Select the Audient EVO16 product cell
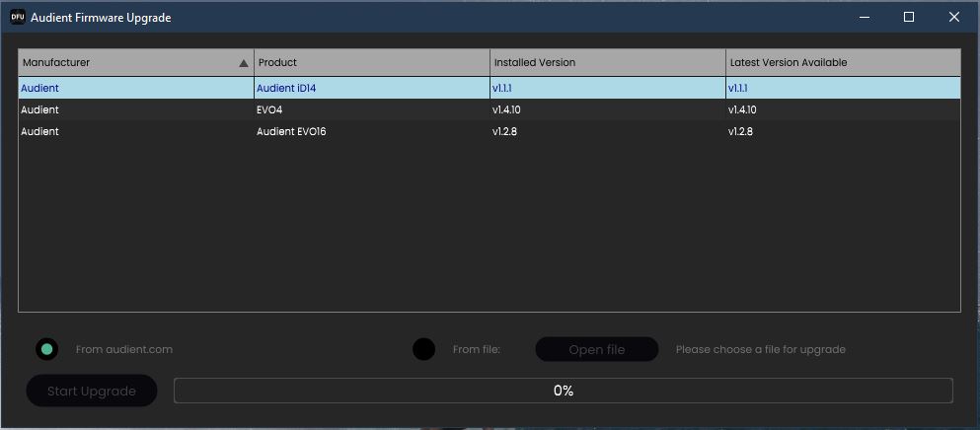This screenshot has width=980, height=430. (372, 132)
